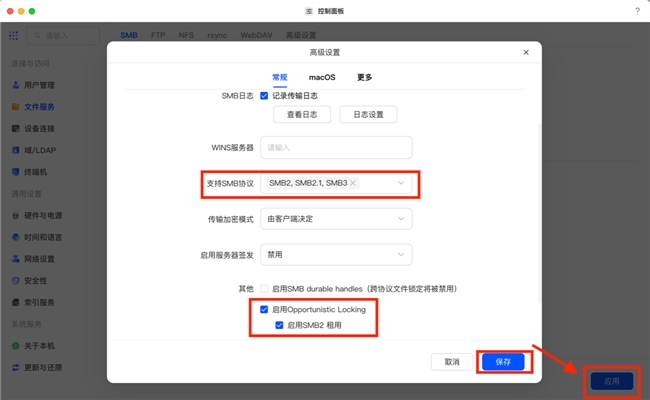Image resolution: width=650 pixels, height=400 pixels.
Task: Click the 设备连接 sidebar icon
Action: [x=16, y=128]
